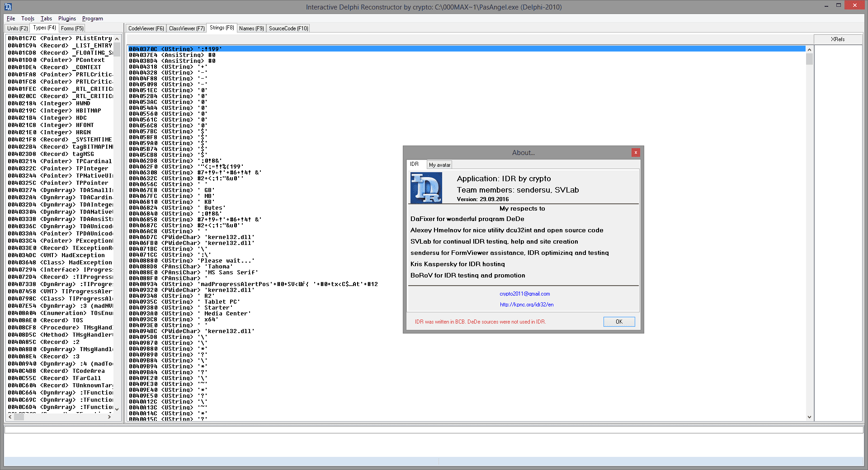Viewport: 868px width, 470px height.
Task: Open the Plugins menu
Action: tap(67, 19)
